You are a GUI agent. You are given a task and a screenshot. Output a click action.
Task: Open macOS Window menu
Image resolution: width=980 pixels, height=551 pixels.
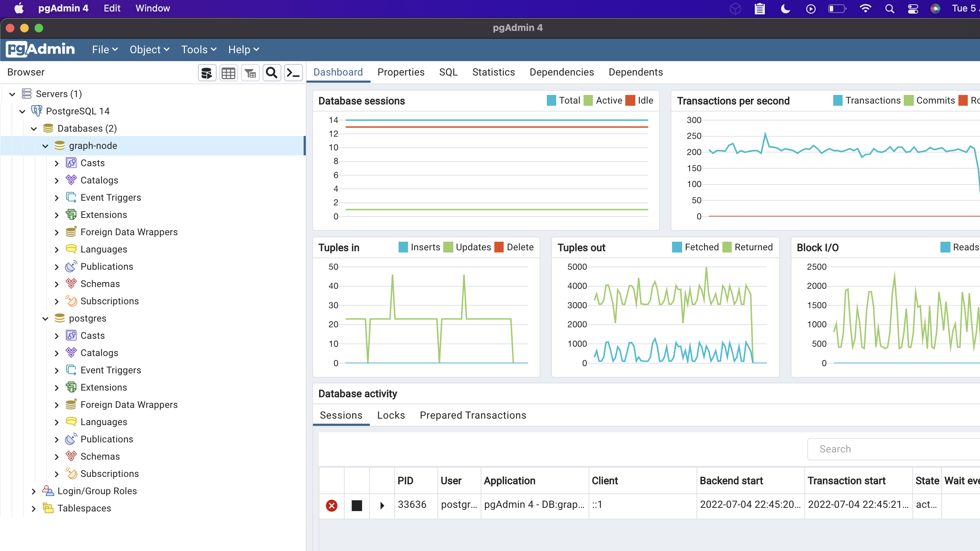(153, 8)
